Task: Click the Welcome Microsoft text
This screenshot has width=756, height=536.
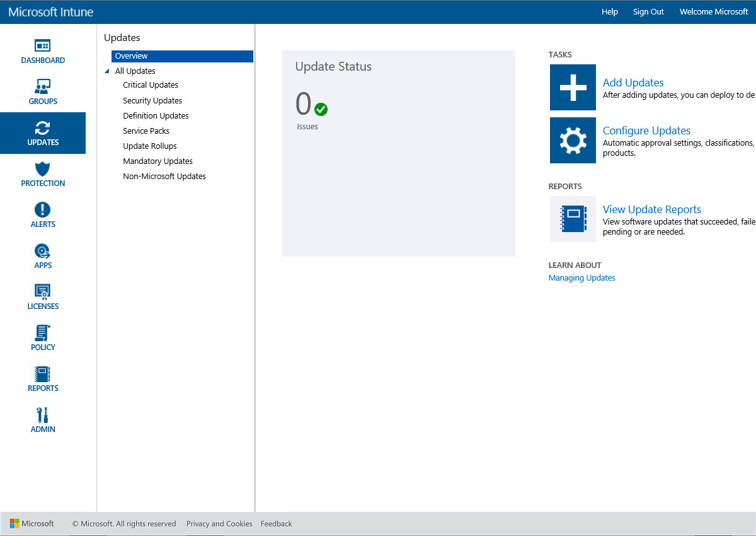Action: point(714,12)
